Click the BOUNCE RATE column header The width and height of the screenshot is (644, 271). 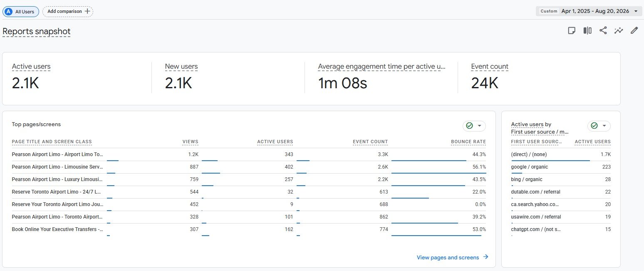(x=468, y=142)
